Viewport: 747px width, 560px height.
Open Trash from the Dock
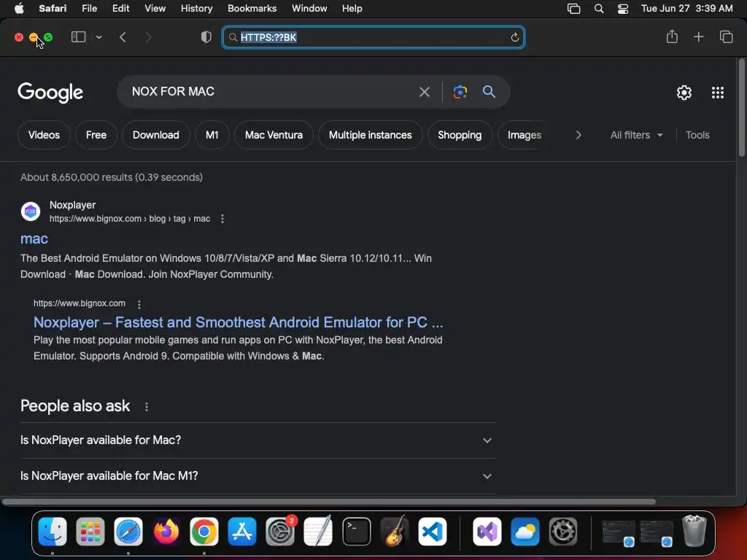pyautogui.click(x=694, y=531)
